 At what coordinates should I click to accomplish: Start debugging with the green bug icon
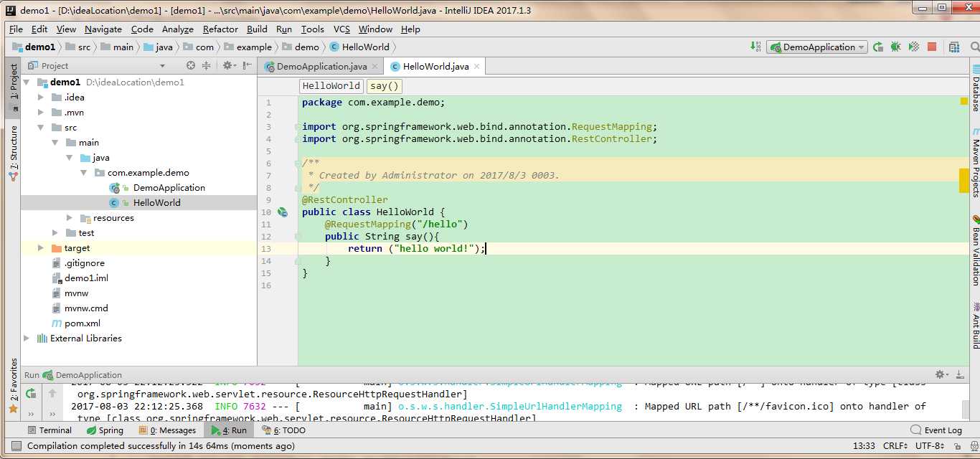point(896,47)
